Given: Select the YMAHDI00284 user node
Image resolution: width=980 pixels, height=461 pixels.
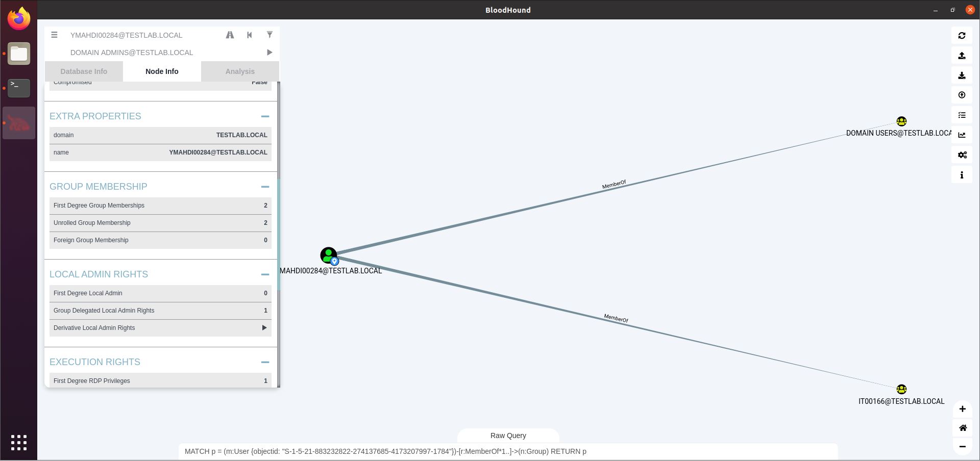Looking at the screenshot, I should point(328,255).
